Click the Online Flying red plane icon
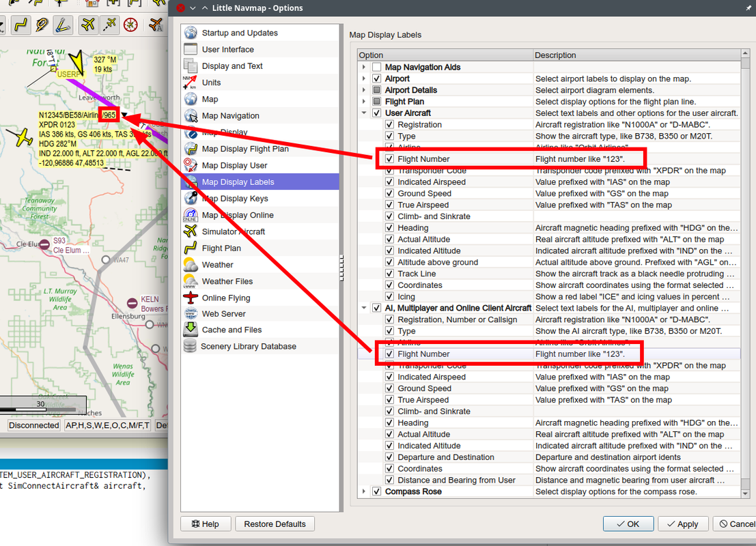Screen dimensions: 756x546 pos(191,298)
